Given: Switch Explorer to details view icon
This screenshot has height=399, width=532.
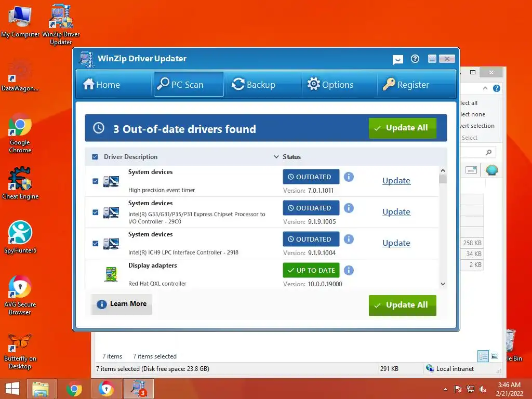Looking at the screenshot, I should pos(483,356).
